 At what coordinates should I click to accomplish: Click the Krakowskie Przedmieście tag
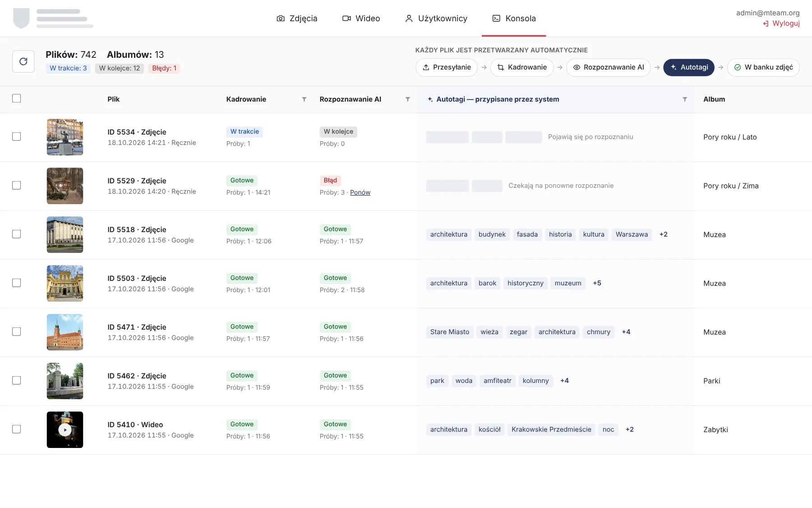pos(551,429)
